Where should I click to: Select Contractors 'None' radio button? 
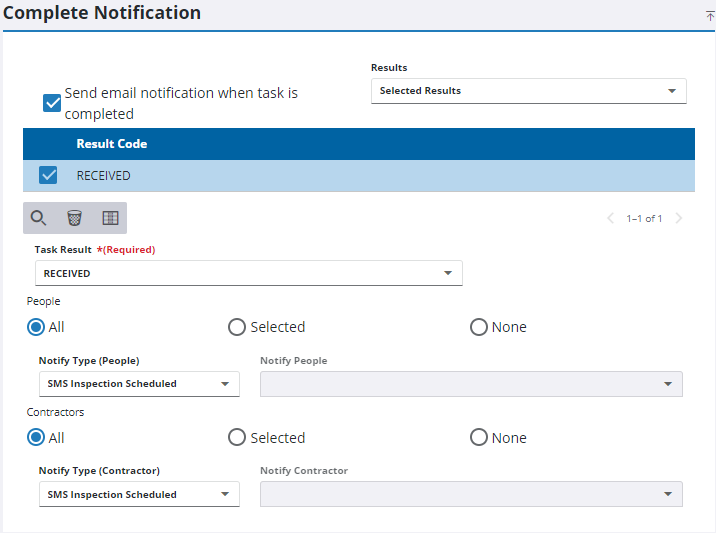click(x=479, y=438)
